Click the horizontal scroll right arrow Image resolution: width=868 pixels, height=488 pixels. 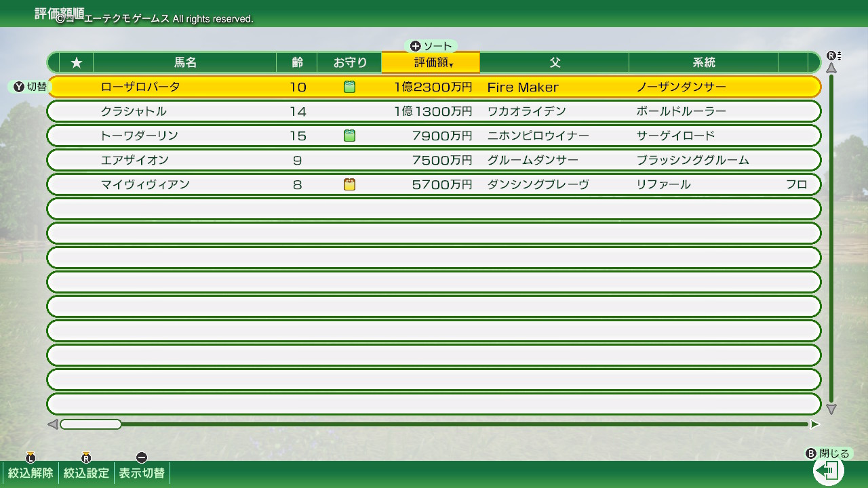(x=814, y=424)
